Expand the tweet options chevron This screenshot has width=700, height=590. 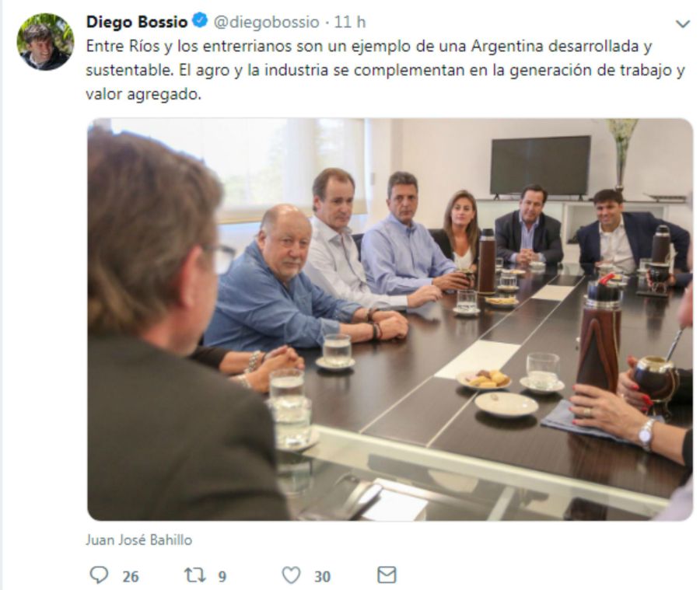[683, 23]
